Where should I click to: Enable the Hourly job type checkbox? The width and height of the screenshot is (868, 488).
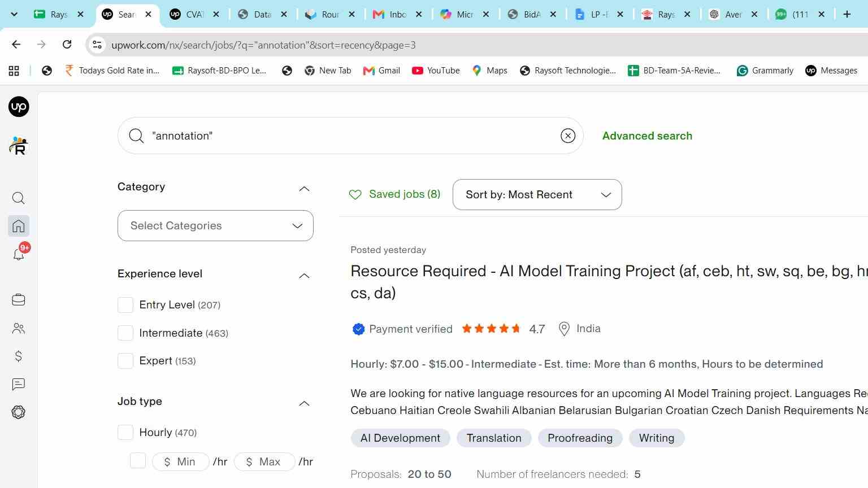coord(125,433)
